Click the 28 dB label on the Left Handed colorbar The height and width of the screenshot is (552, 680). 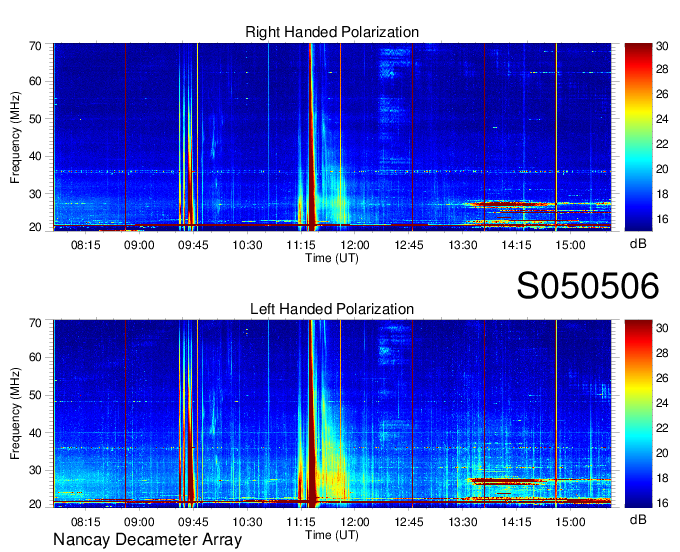tap(662, 353)
